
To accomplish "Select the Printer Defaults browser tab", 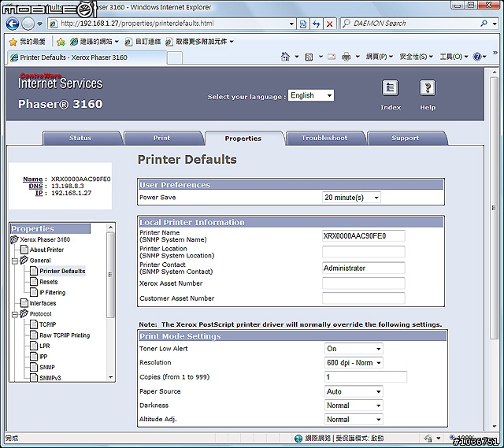I will point(87,57).
